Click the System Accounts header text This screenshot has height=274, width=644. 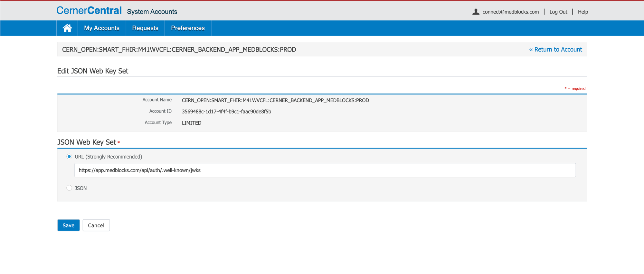pos(152,12)
